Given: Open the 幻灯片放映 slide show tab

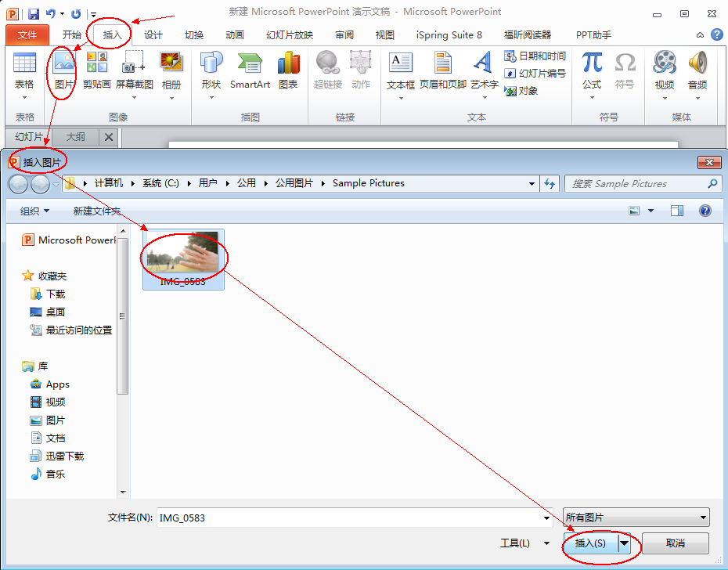Looking at the screenshot, I should (290, 34).
